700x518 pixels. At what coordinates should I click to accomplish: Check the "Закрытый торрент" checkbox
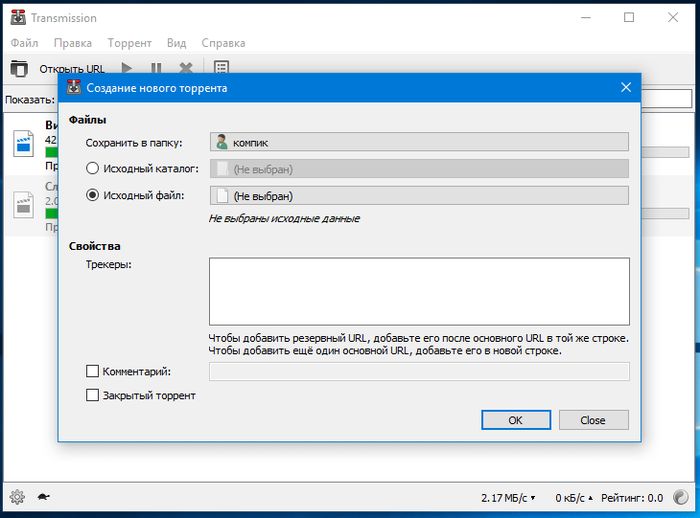[93, 396]
